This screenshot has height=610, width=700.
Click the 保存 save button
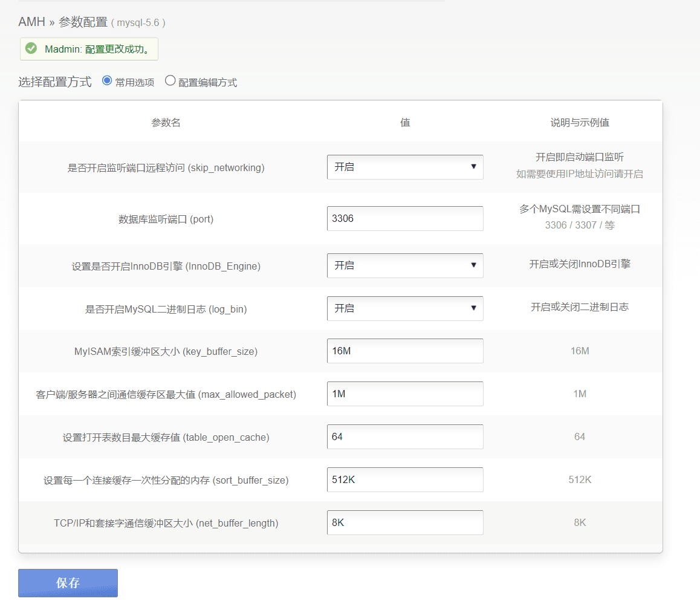point(68,583)
